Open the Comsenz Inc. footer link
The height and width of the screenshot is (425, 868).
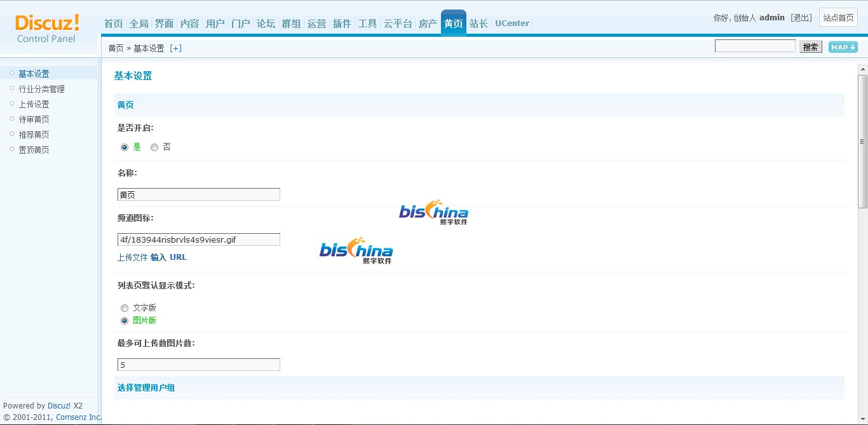pyautogui.click(x=79, y=417)
